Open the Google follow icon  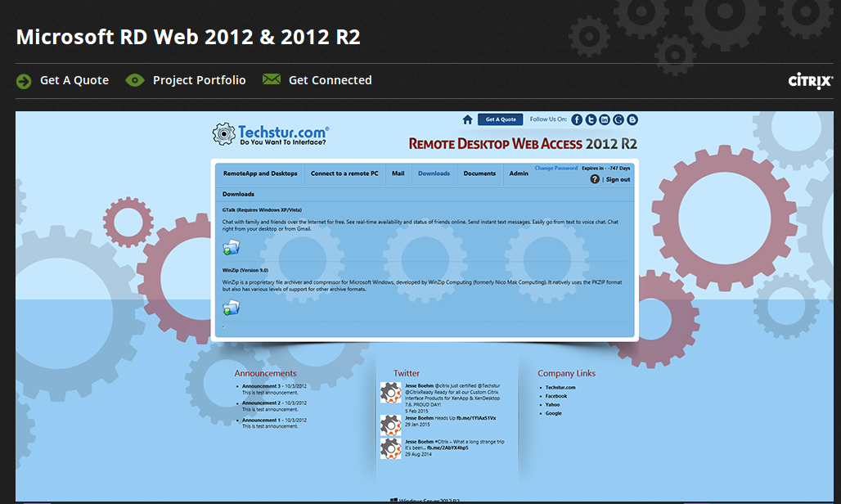pyautogui.click(x=618, y=119)
